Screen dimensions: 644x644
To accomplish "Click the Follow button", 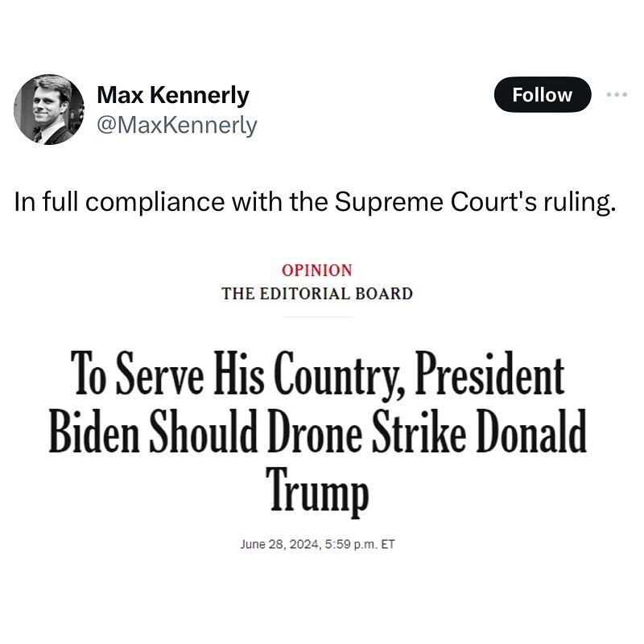I will pyautogui.click(x=542, y=95).
